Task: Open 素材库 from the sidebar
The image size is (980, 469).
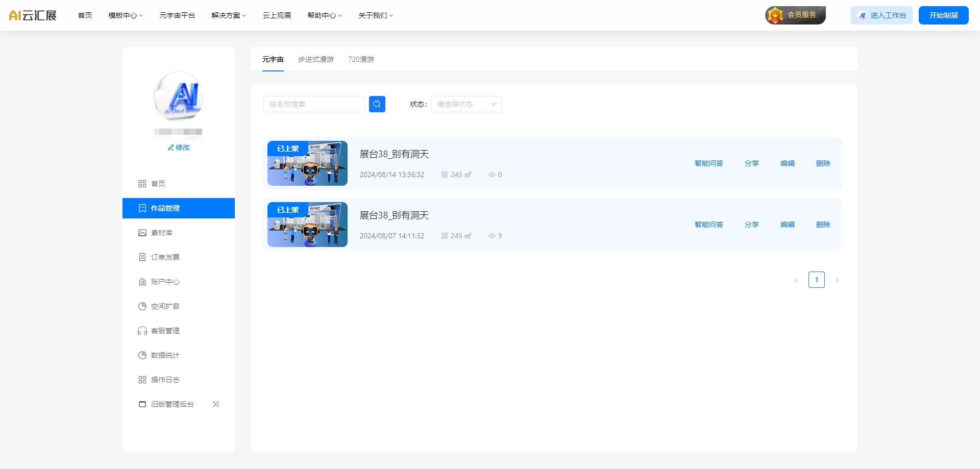Action: (161, 233)
